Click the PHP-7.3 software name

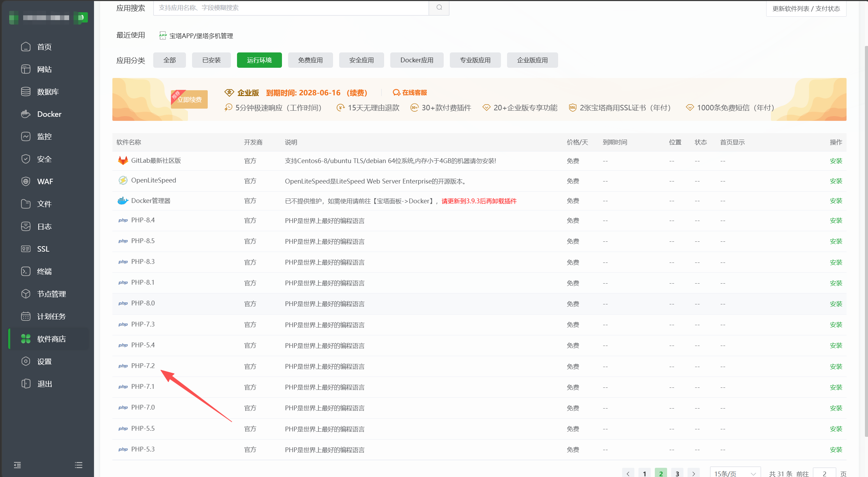coord(143,324)
